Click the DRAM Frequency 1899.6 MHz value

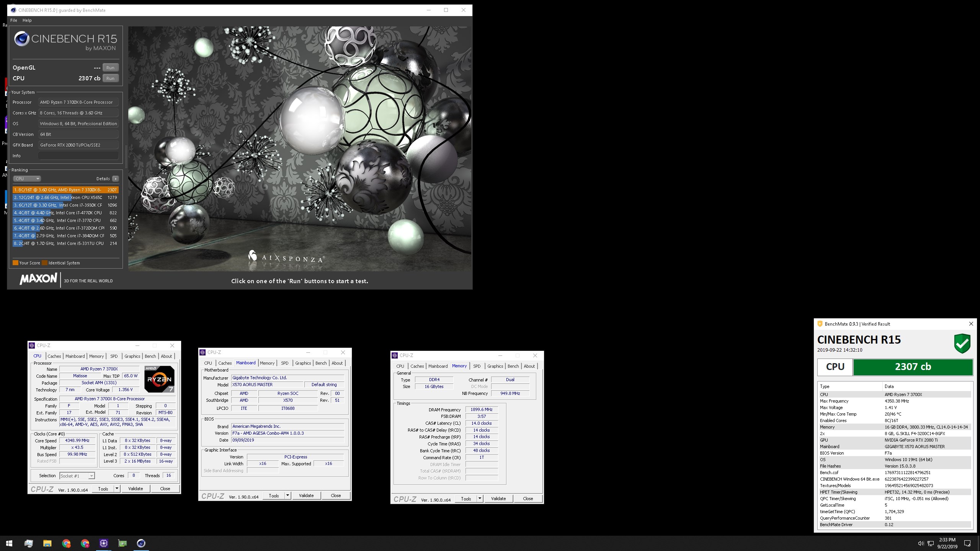click(482, 409)
